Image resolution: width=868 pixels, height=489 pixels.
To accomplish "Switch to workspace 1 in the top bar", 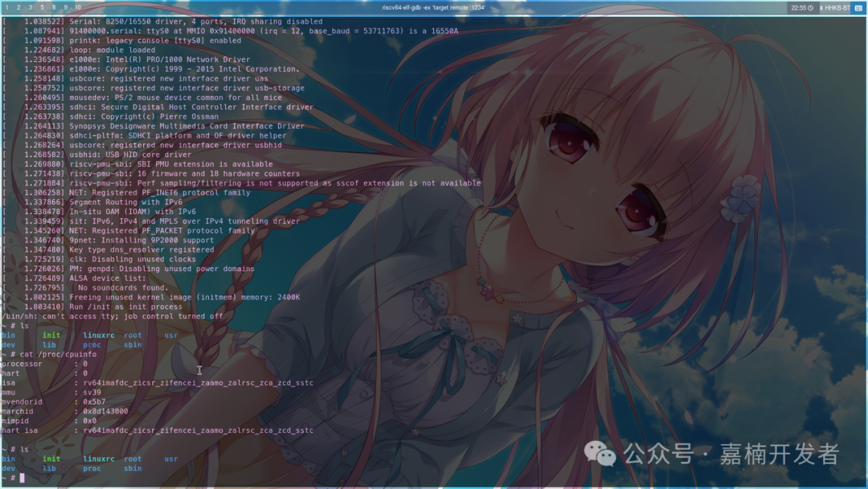I will tap(6, 7).
